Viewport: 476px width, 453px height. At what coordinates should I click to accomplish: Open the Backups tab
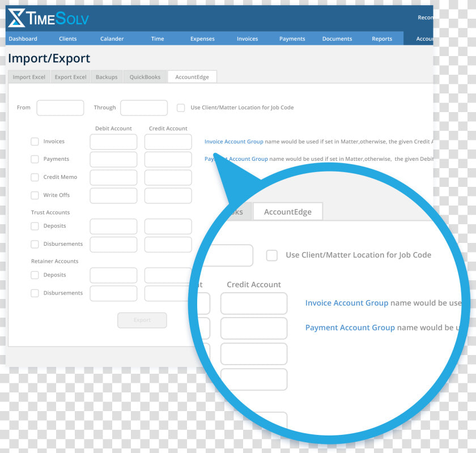point(107,77)
